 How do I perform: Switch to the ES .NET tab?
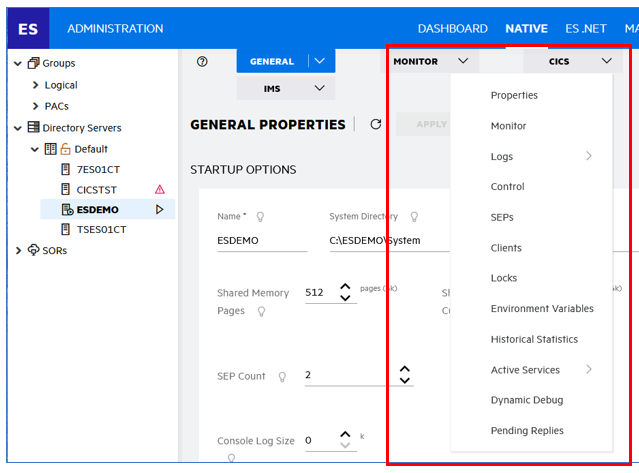point(586,29)
